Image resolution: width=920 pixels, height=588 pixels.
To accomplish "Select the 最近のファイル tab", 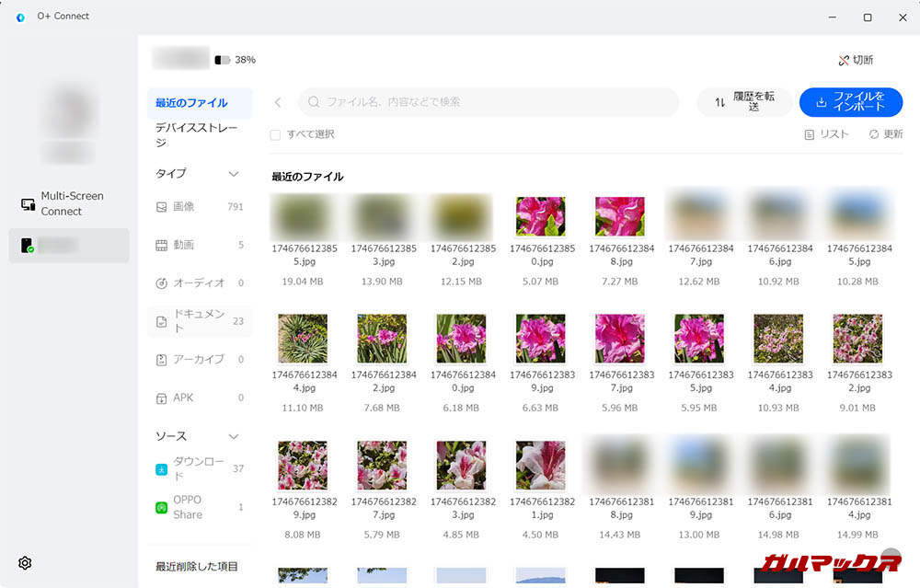I will (x=191, y=103).
